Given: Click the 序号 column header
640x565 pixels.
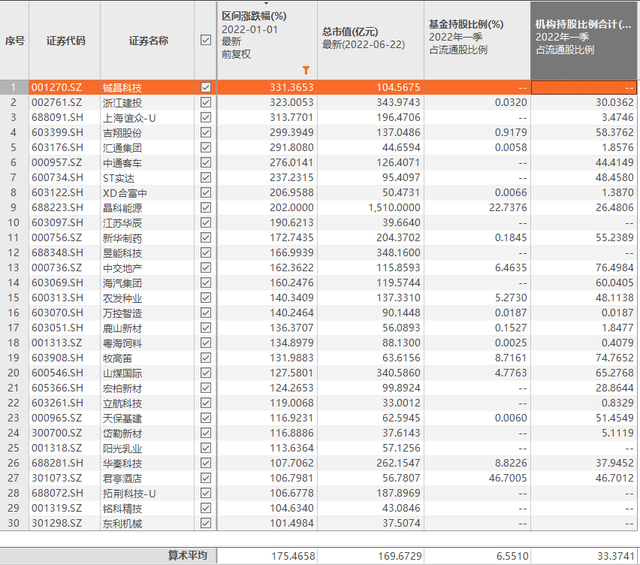Looking at the screenshot, I should (15, 41).
